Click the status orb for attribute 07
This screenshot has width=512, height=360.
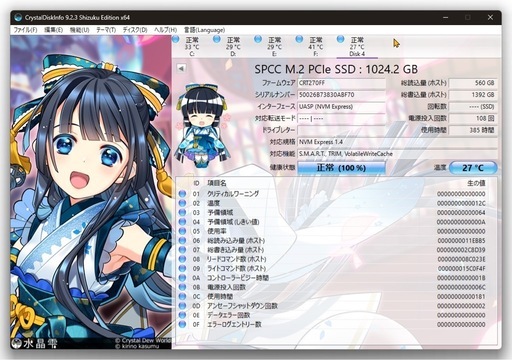tap(182, 250)
